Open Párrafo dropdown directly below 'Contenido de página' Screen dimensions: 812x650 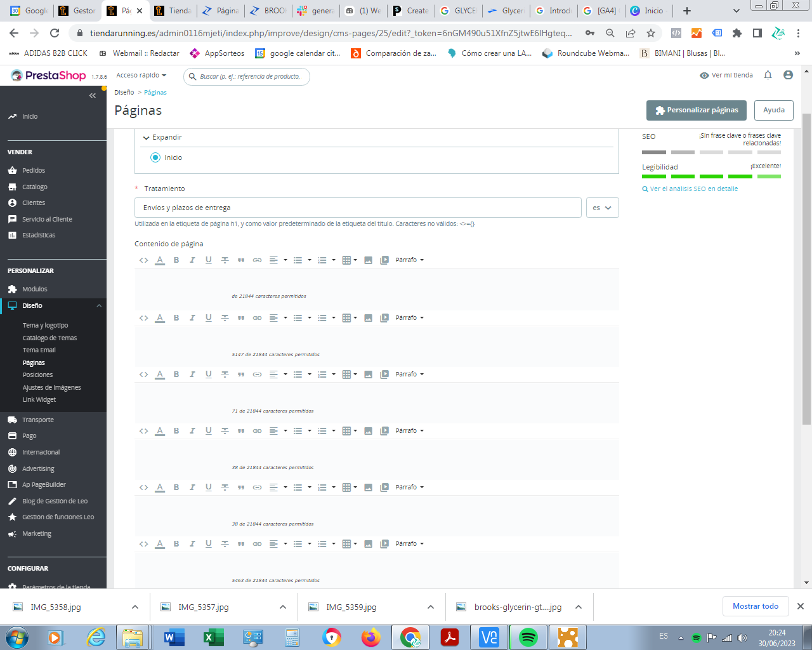pyautogui.click(x=409, y=260)
